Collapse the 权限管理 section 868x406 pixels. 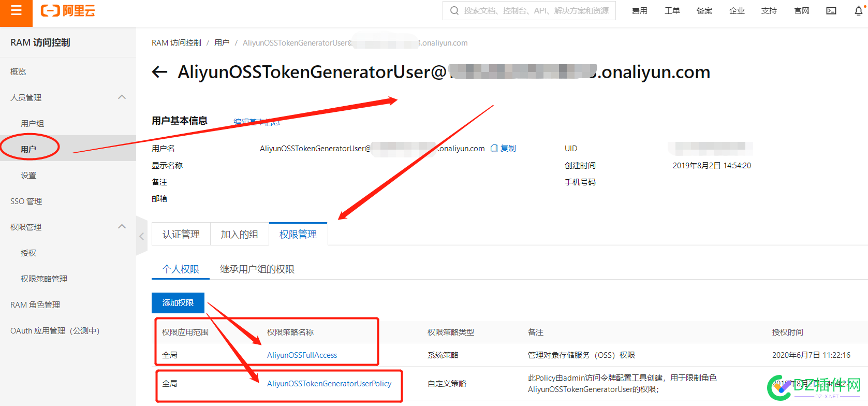[122, 227]
